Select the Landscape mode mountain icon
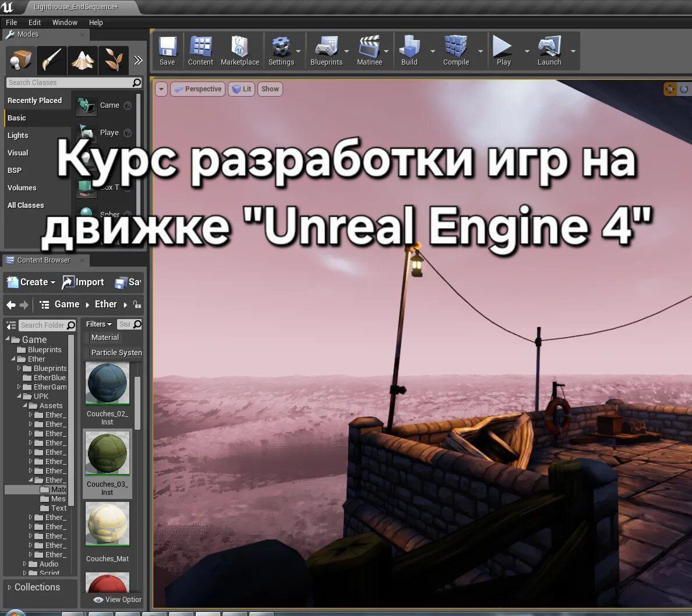The width and height of the screenshot is (692, 616). point(83,60)
